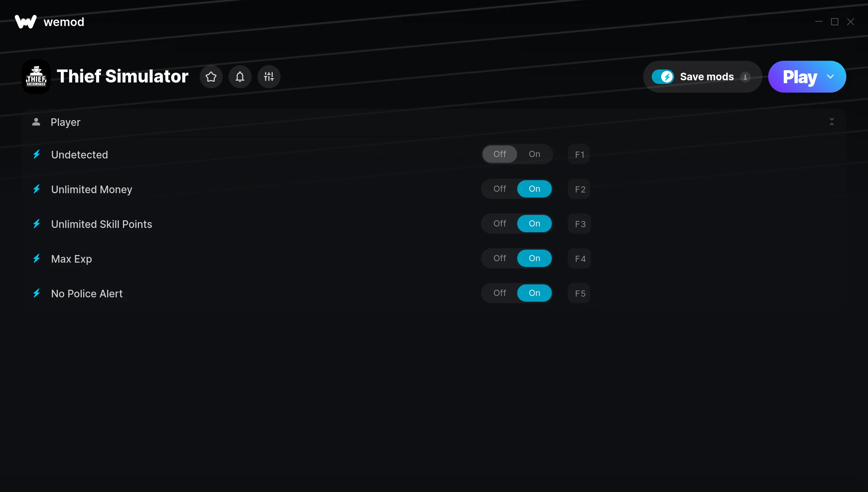Click the Thief Simulator game icon
868x492 pixels.
36,76
